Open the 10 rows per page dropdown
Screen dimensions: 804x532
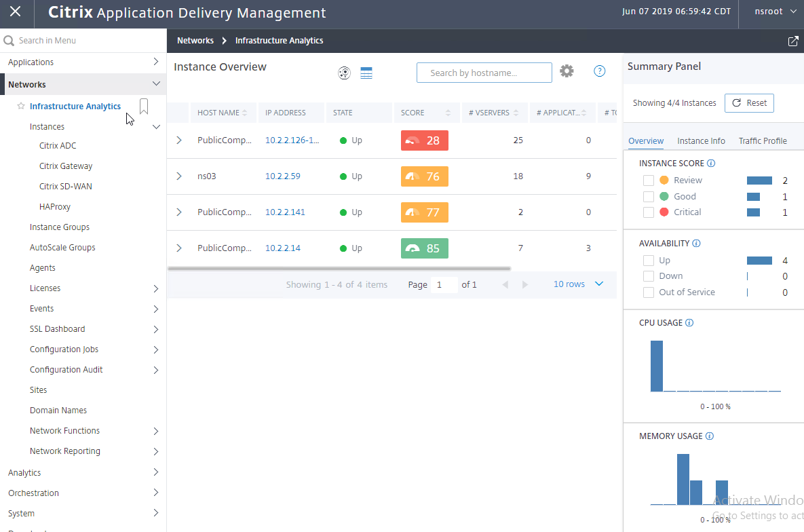[x=578, y=284]
